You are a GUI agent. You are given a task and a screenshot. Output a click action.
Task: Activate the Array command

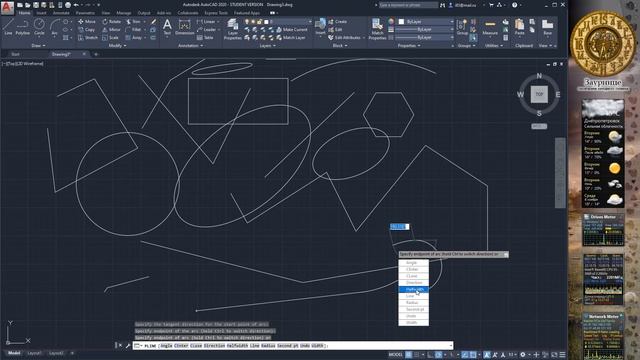(x=133, y=38)
